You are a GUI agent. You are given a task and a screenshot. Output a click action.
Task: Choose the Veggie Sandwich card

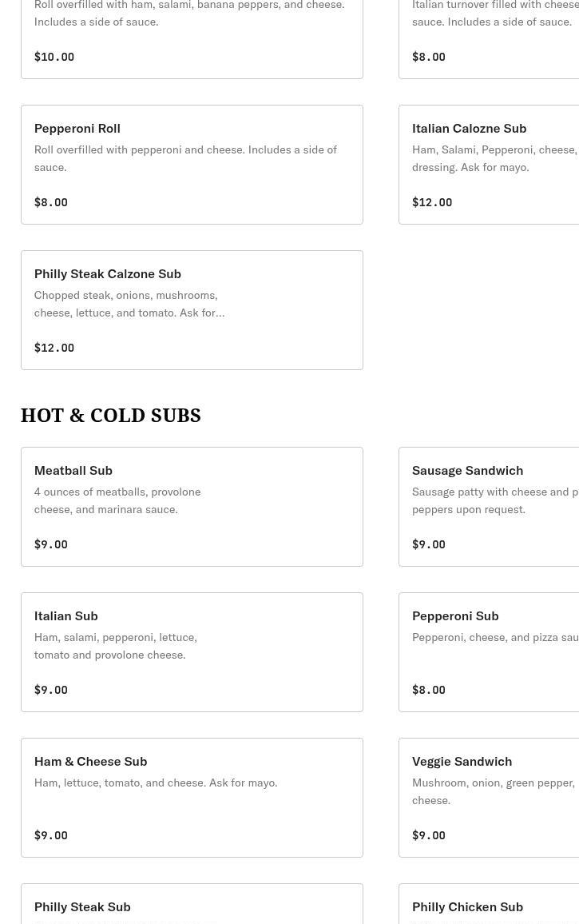click(x=489, y=798)
